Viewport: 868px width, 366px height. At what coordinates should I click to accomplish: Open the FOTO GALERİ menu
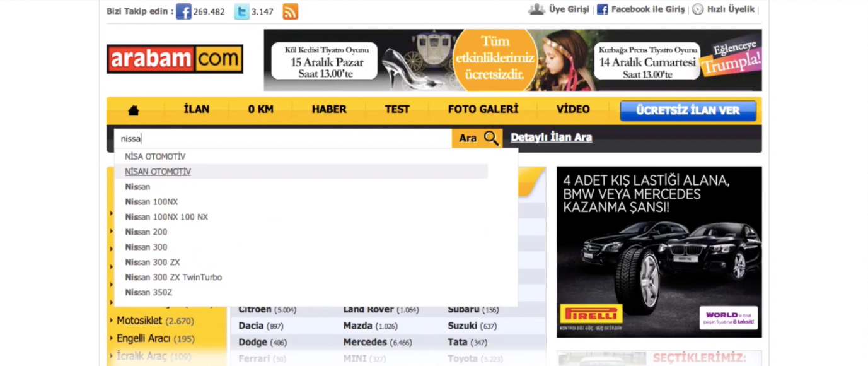(483, 109)
